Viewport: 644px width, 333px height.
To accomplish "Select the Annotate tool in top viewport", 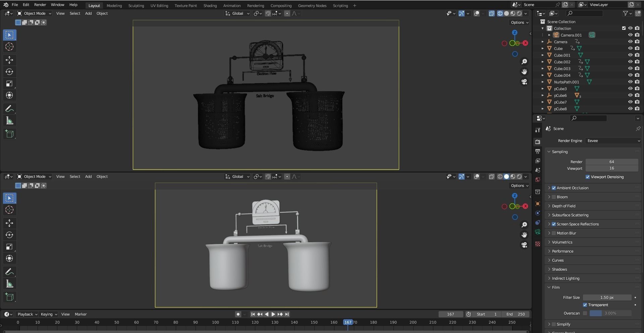I will (x=9, y=109).
